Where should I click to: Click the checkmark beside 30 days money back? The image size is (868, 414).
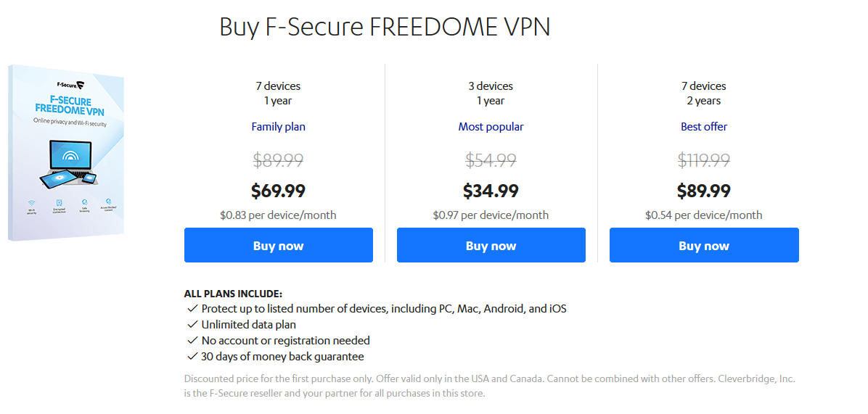192,356
